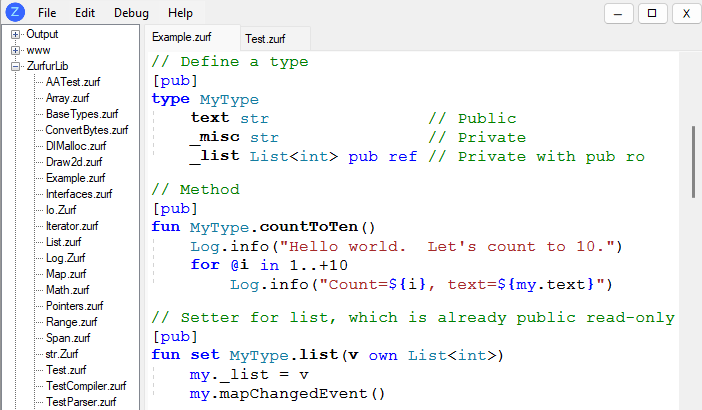Click the "// Method" comment line
Image resolution: width=702 pixels, height=410 pixels.
[x=195, y=190]
